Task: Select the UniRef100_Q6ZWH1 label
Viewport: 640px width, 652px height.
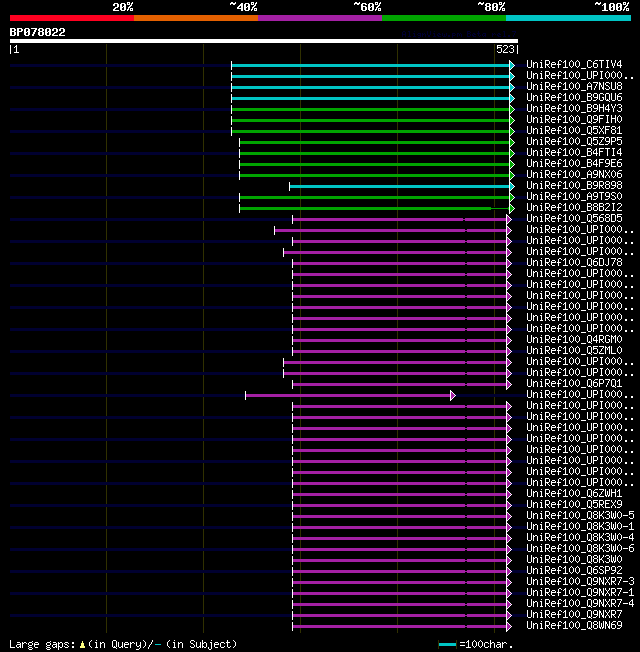Action: click(574, 494)
